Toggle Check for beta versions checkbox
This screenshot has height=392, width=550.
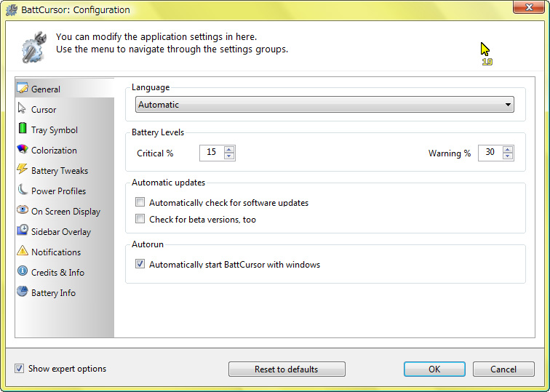click(140, 219)
